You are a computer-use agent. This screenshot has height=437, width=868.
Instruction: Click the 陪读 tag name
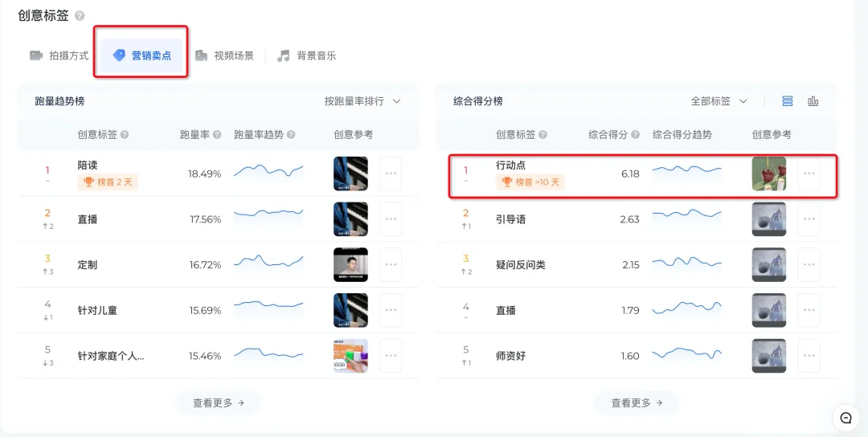88,165
